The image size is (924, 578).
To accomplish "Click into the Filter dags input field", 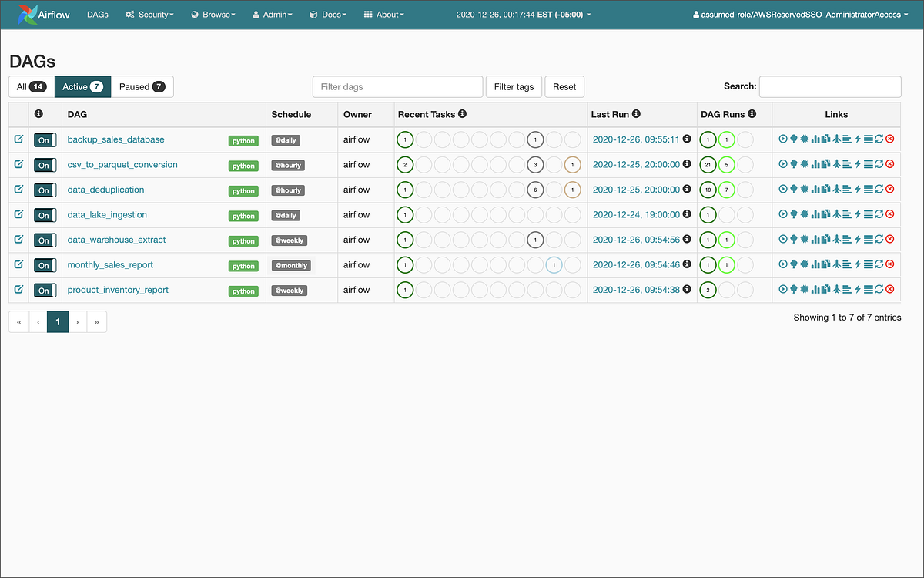I will click(x=397, y=86).
